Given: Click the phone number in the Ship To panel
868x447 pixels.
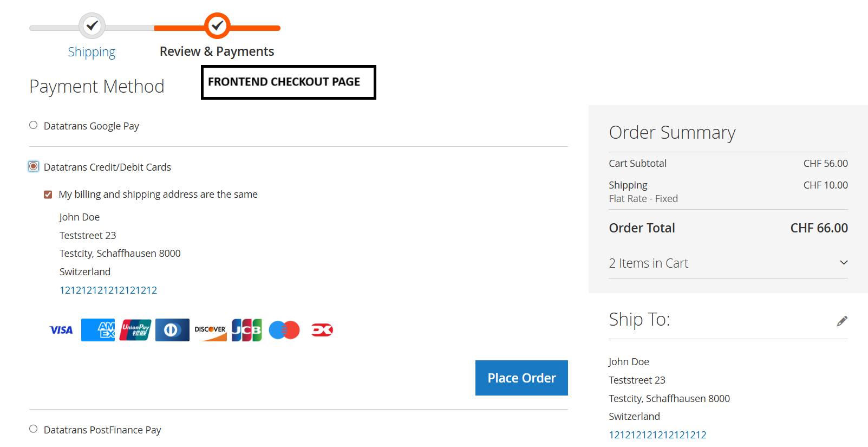Looking at the screenshot, I should (x=657, y=434).
